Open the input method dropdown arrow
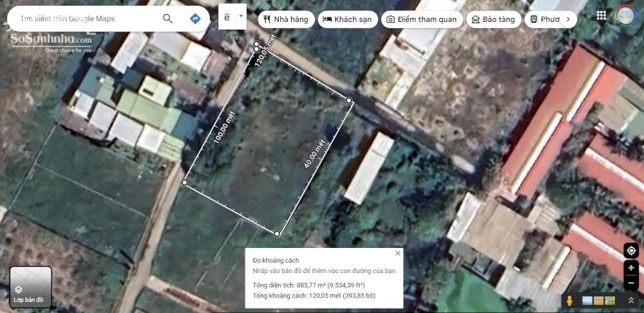 click(x=241, y=15)
